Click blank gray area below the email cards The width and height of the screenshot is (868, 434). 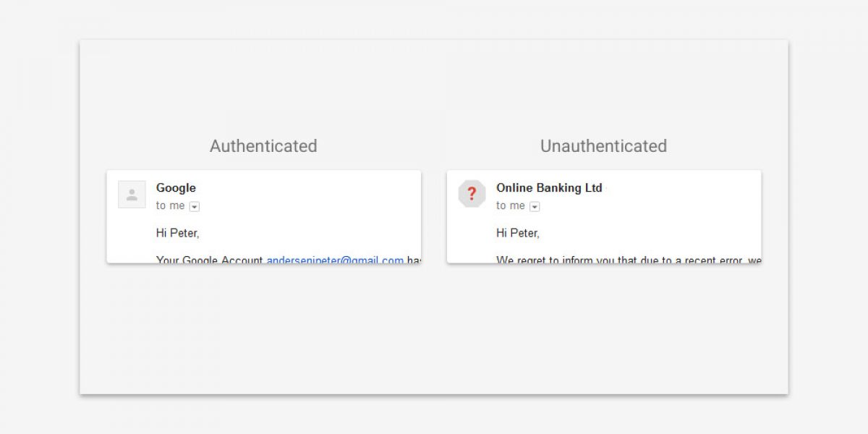point(434,333)
